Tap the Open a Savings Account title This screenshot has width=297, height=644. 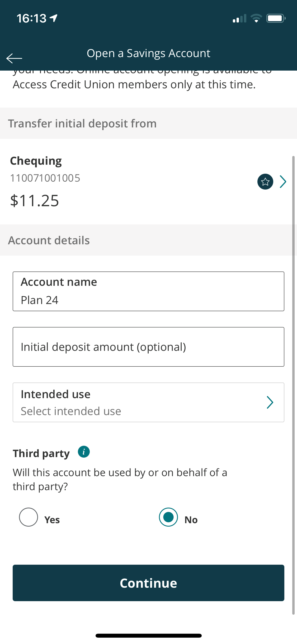[x=148, y=53]
